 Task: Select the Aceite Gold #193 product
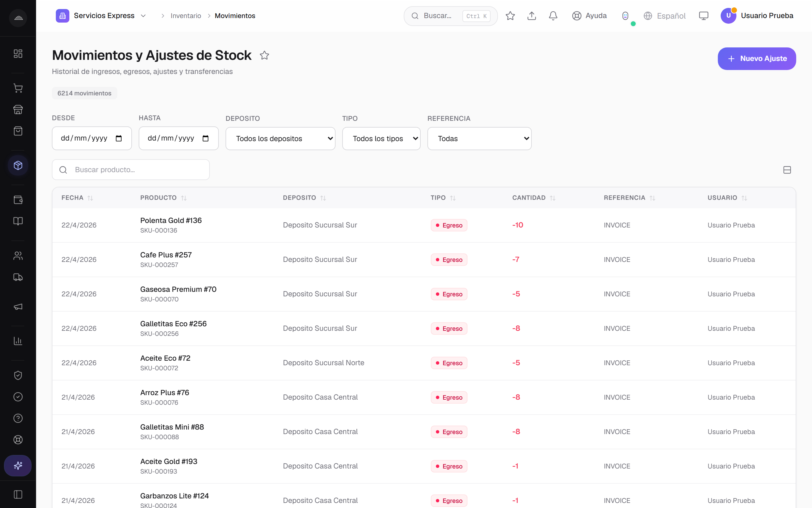[x=169, y=461]
